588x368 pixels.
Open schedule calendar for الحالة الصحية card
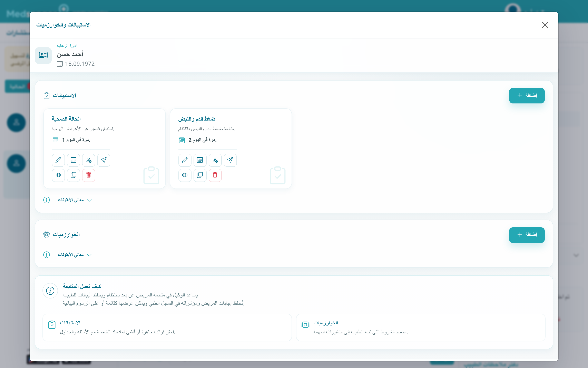73,160
